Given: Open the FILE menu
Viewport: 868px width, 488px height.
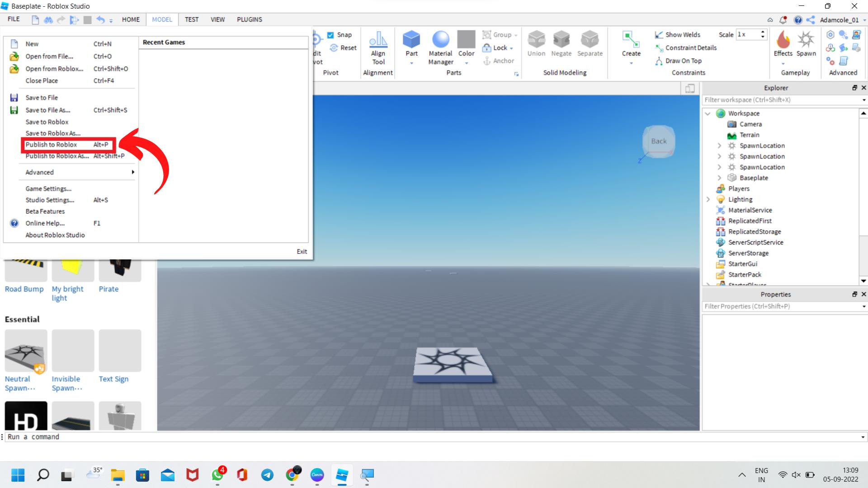Looking at the screenshot, I should pos(14,19).
